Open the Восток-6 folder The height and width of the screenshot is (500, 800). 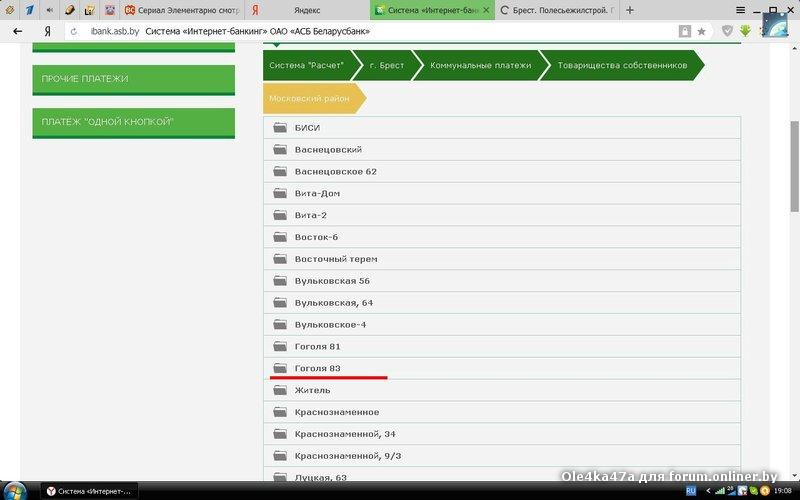(502, 237)
